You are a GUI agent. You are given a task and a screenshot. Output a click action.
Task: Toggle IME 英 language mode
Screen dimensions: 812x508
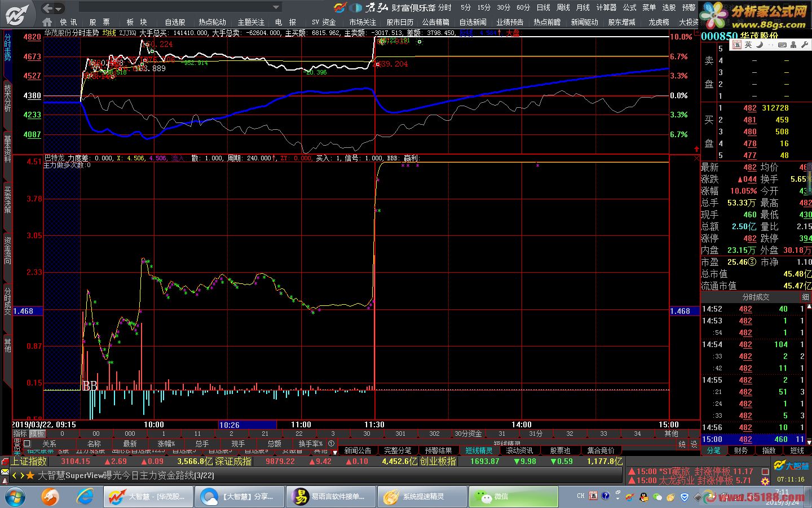[748, 45]
